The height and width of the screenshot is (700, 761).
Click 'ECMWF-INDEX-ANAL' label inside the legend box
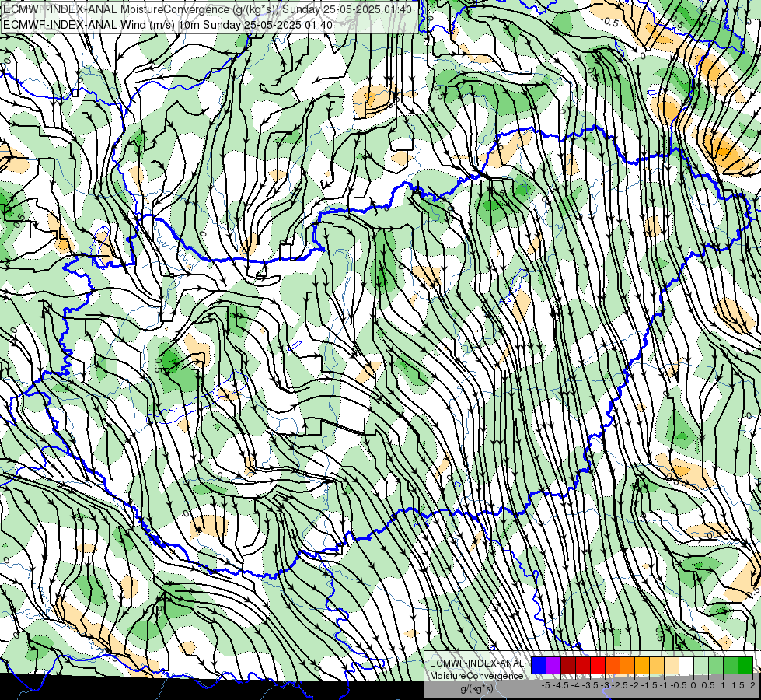pyautogui.click(x=477, y=663)
